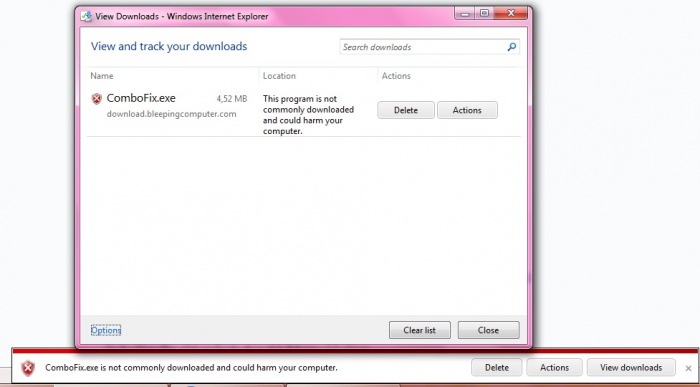Click the ComboFix.exe red shield icon
Image resolution: width=700 pixels, height=387 pixels.
coord(96,99)
